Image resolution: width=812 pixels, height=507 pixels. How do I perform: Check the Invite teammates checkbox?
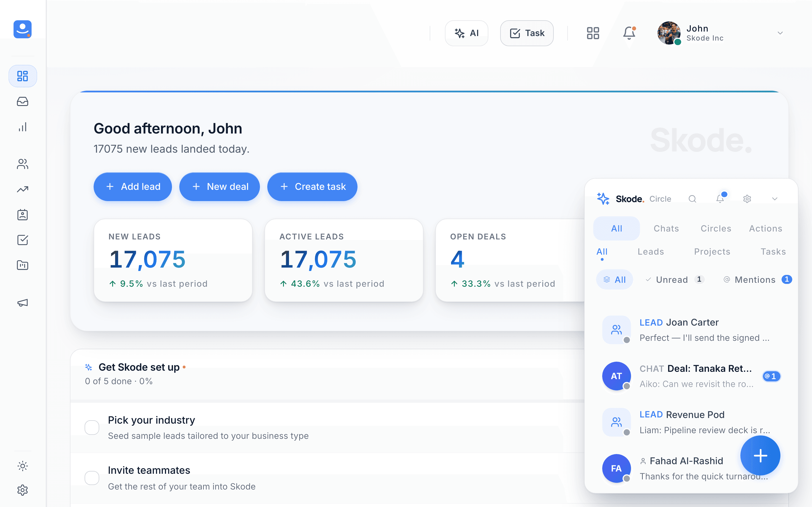pyautogui.click(x=92, y=478)
